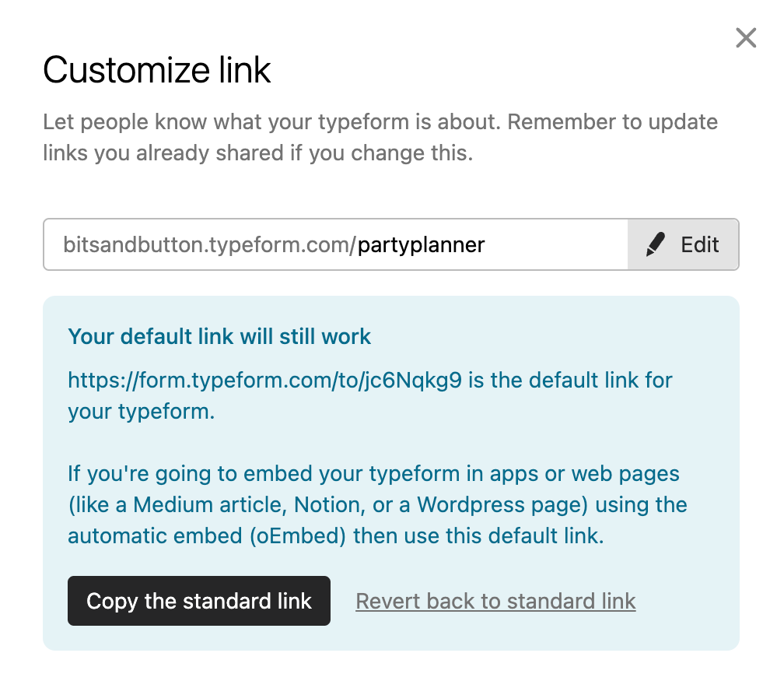Image resolution: width=784 pixels, height=688 pixels.
Task: Click the 'Let people know' description text
Action: [380, 137]
